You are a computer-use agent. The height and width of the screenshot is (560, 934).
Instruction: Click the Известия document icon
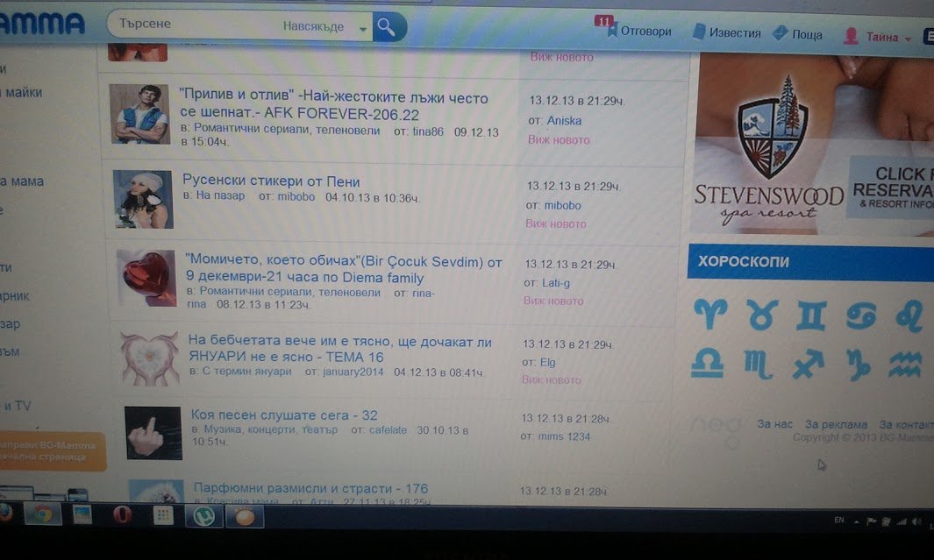coord(699,32)
